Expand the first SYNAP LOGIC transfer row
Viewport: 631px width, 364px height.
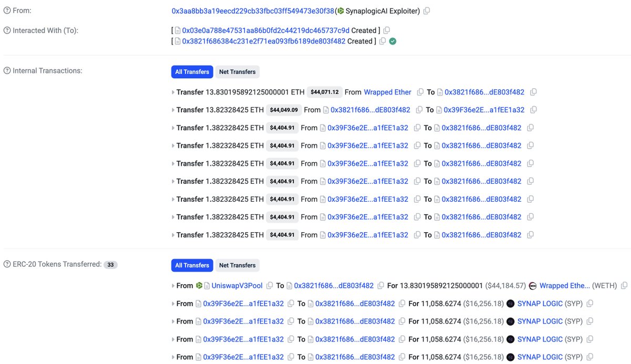[x=173, y=304]
